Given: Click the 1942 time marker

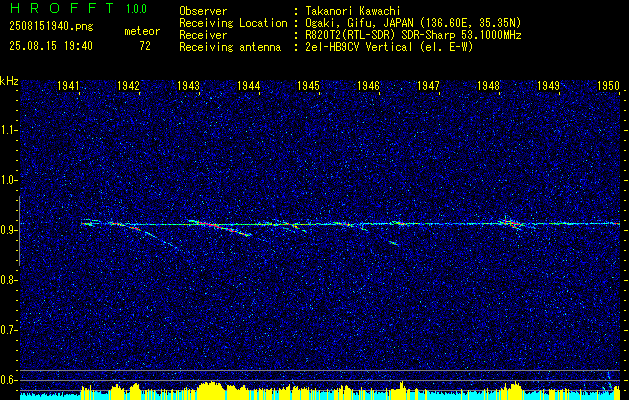Looking at the screenshot, I should (x=128, y=85).
